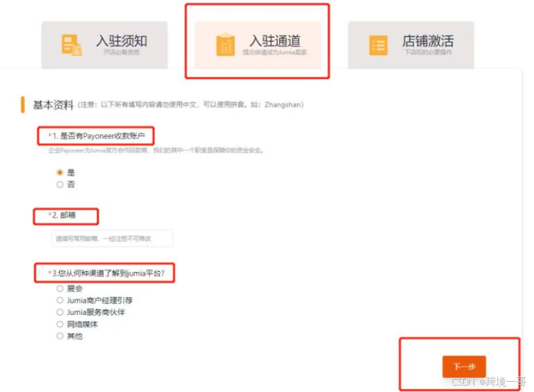Click the 下一步 button
Screen dimensions: 534x392
[x=464, y=366]
